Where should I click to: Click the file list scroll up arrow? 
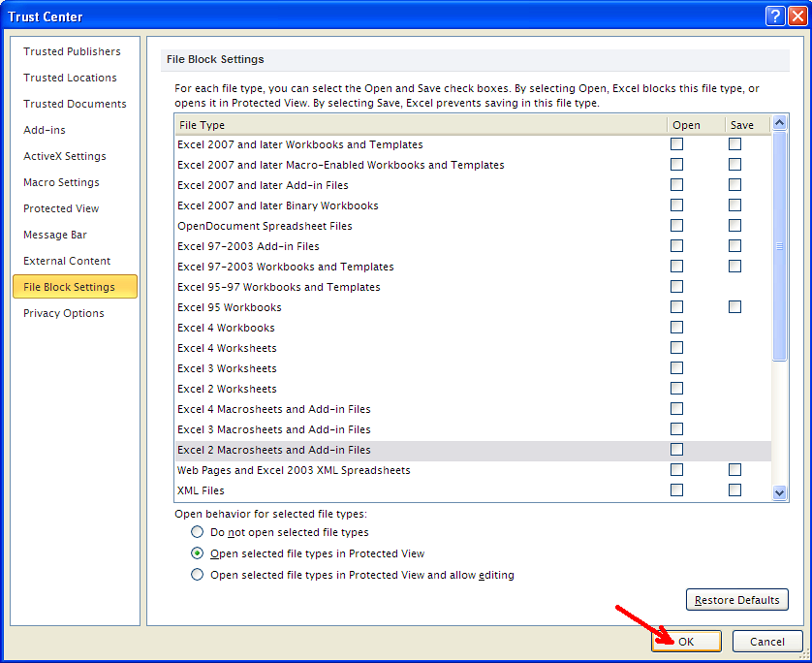tap(779, 123)
